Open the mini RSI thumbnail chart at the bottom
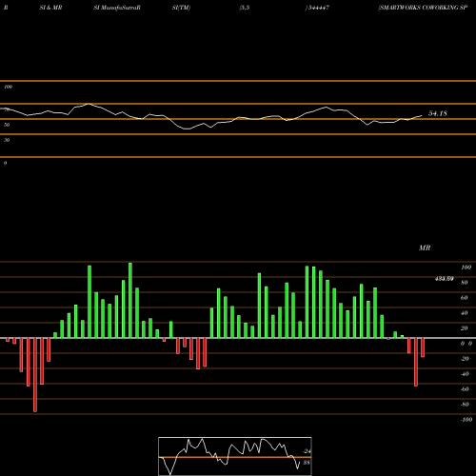 (x=235, y=456)
